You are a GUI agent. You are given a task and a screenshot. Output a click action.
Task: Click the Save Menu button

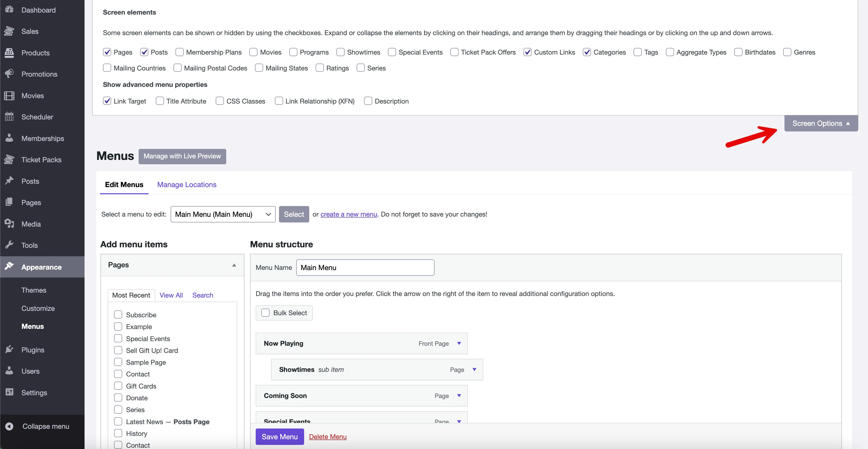[x=280, y=436]
